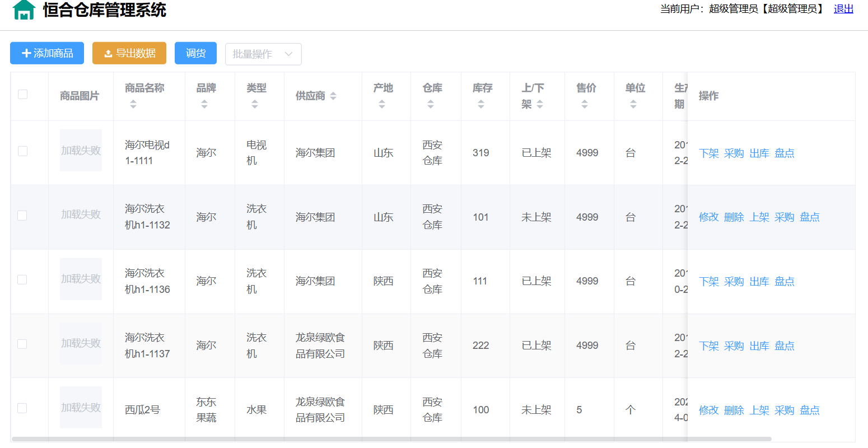Click 上架 for 海尔洗衣机h1-1132

(x=759, y=217)
